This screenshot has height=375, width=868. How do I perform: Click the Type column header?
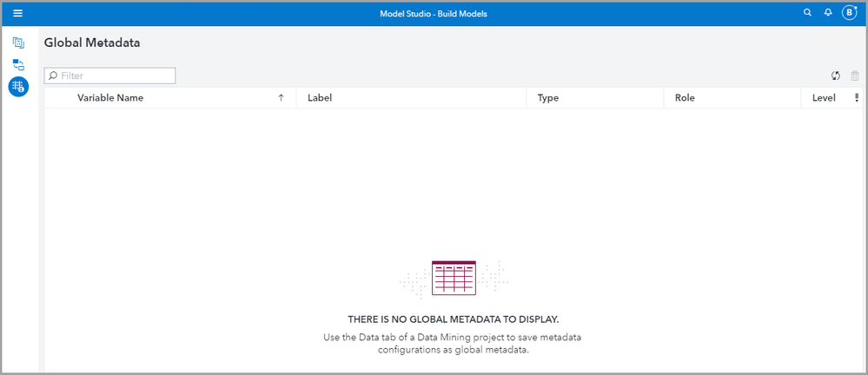[x=548, y=98]
